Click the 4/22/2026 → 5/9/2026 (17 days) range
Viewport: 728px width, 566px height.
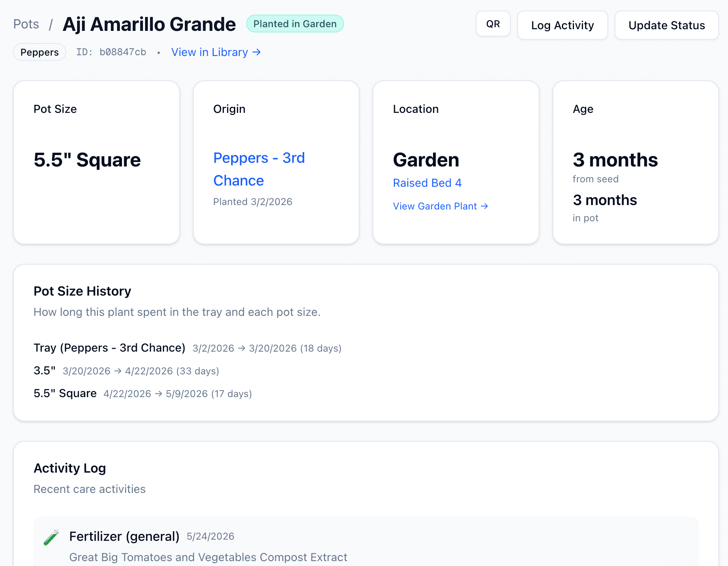[x=178, y=394]
